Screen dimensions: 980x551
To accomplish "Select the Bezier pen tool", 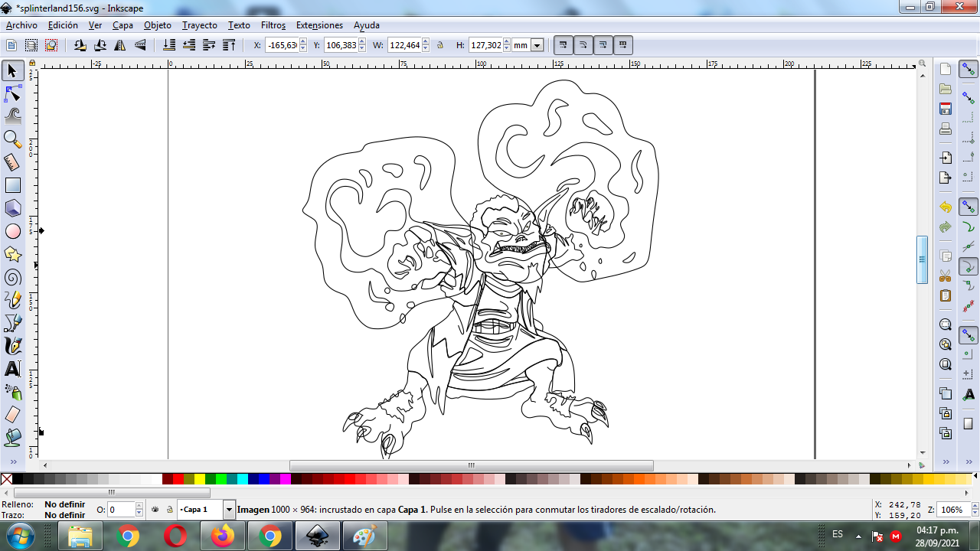I will 12,323.
